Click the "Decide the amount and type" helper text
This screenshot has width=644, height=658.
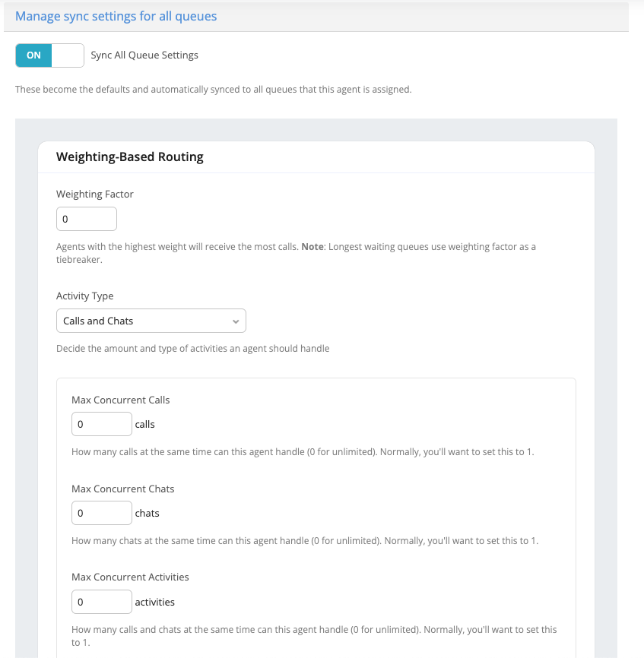click(192, 349)
